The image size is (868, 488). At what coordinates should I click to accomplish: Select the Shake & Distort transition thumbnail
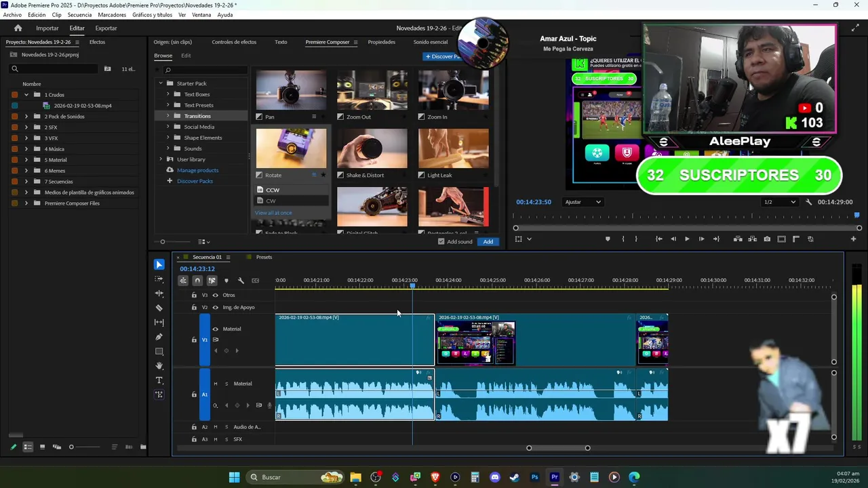[372, 148]
